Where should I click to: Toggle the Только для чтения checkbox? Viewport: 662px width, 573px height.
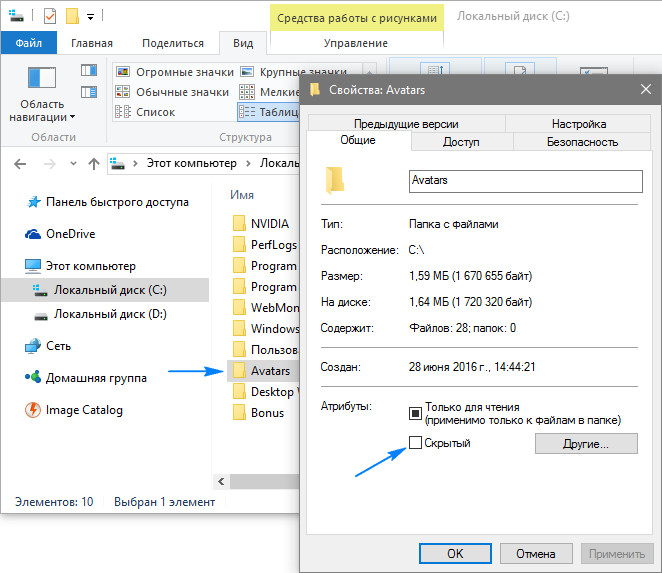416,412
